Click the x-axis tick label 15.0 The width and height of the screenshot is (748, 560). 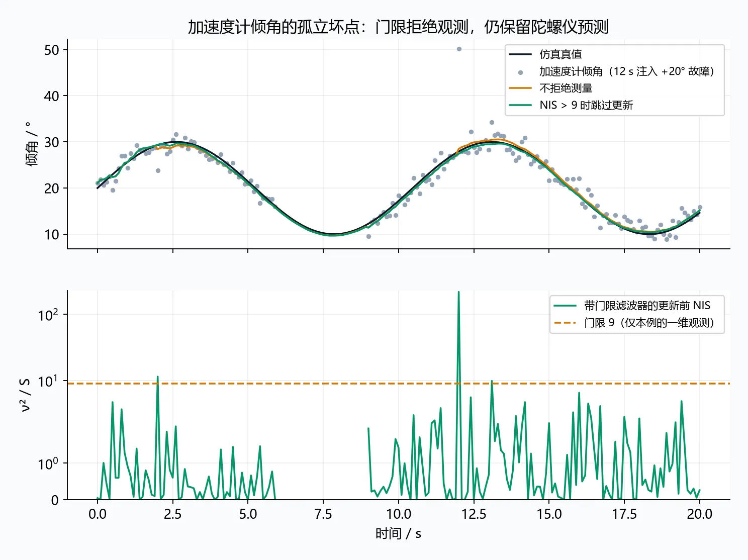549,514
